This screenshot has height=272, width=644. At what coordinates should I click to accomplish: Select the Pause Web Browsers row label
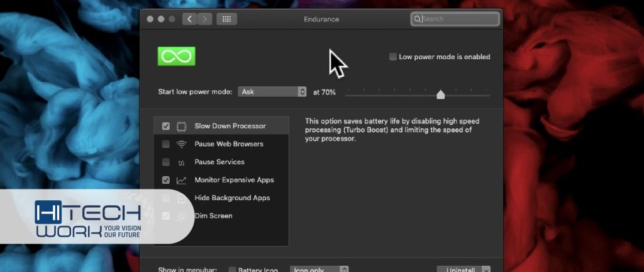229,144
